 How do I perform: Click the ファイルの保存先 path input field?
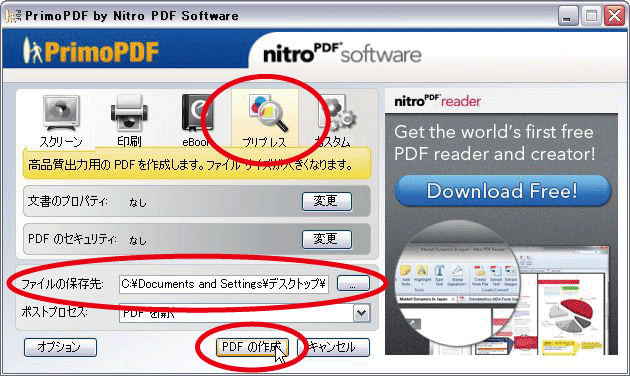(224, 284)
